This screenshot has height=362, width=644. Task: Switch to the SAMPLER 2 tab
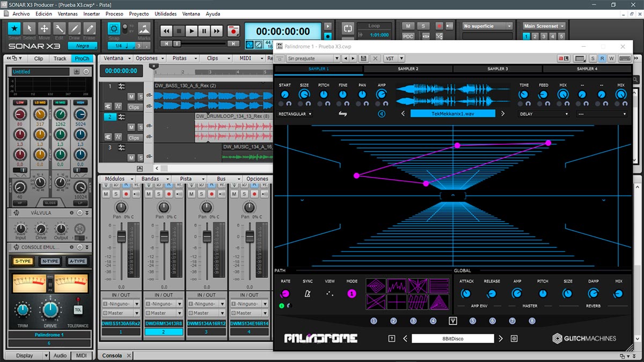[408, 69]
